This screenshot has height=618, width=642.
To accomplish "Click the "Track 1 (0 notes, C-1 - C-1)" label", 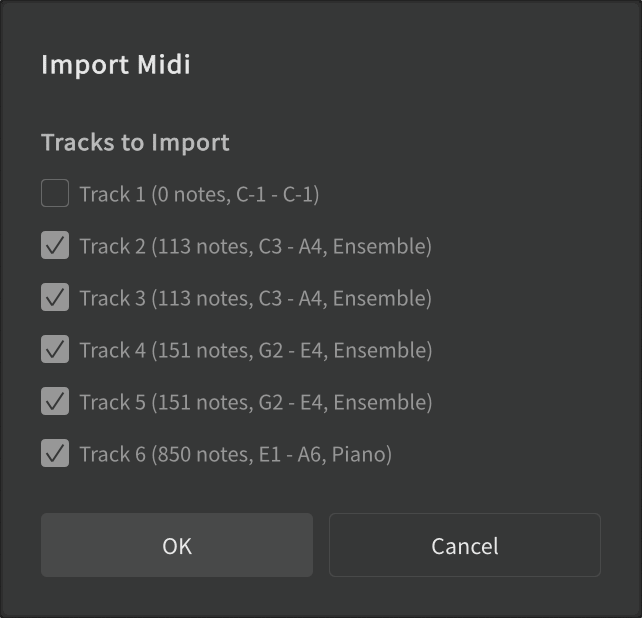I will click(x=199, y=194).
